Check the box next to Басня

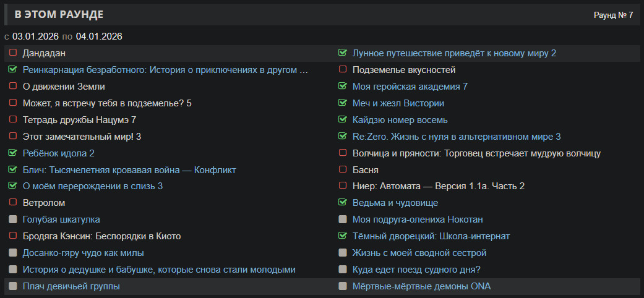point(343,169)
